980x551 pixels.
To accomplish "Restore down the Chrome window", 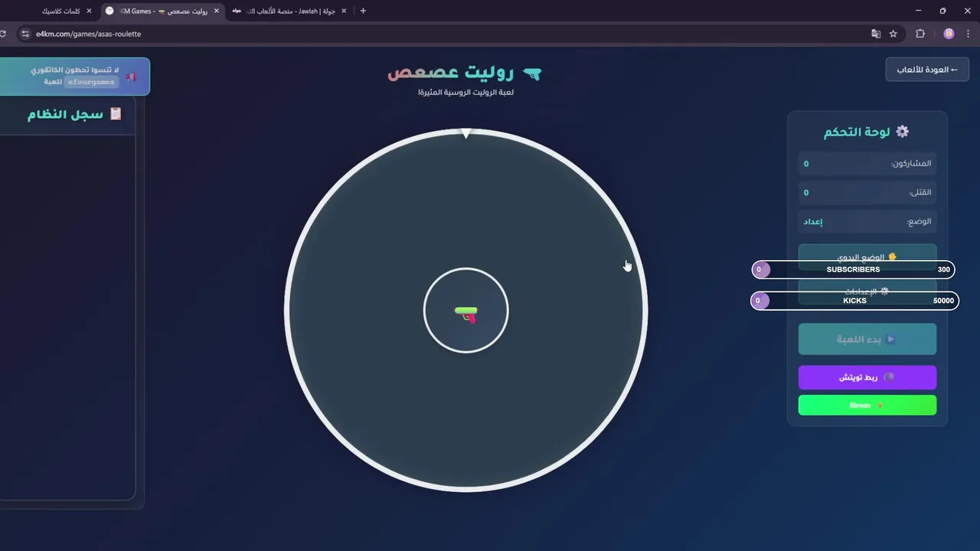I will [x=942, y=11].
